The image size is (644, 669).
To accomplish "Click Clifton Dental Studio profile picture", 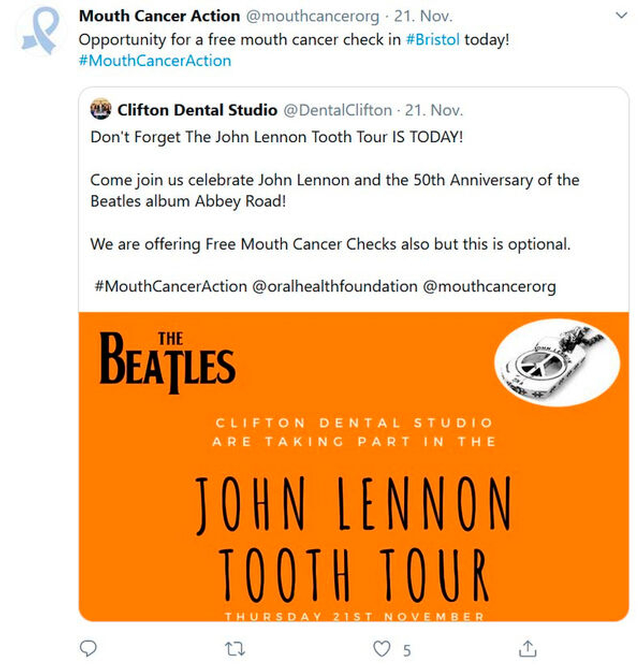I will (x=101, y=109).
